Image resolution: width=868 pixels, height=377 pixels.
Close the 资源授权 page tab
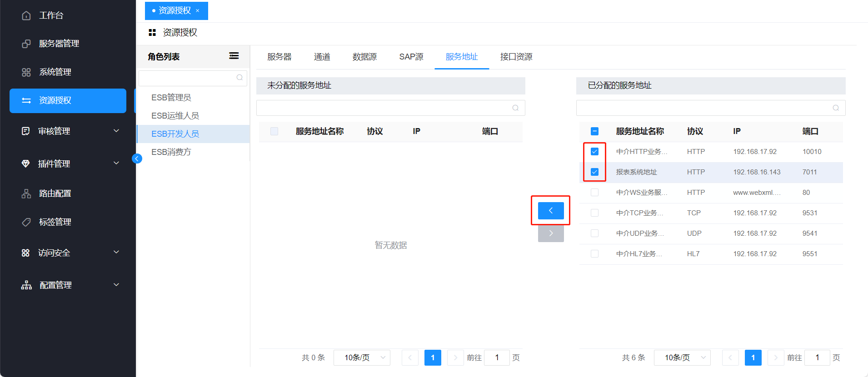198,10
